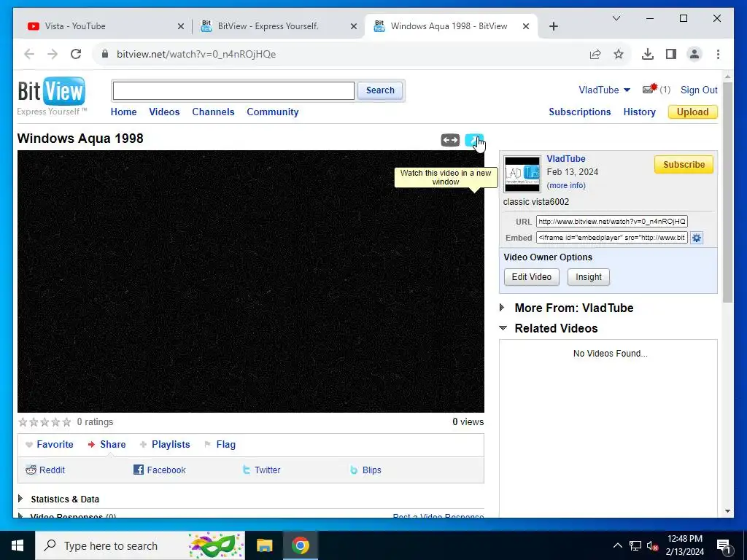Image resolution: width=747 pixels, height=560 pixels.
Task: Open Chrome downloads icon
Action: point(648,54)
